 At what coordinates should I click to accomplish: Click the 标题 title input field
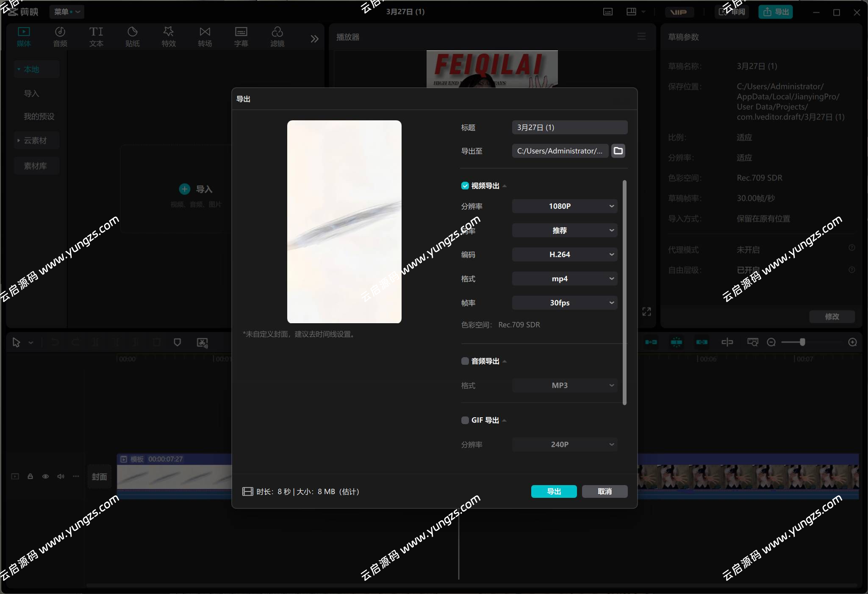569,127
